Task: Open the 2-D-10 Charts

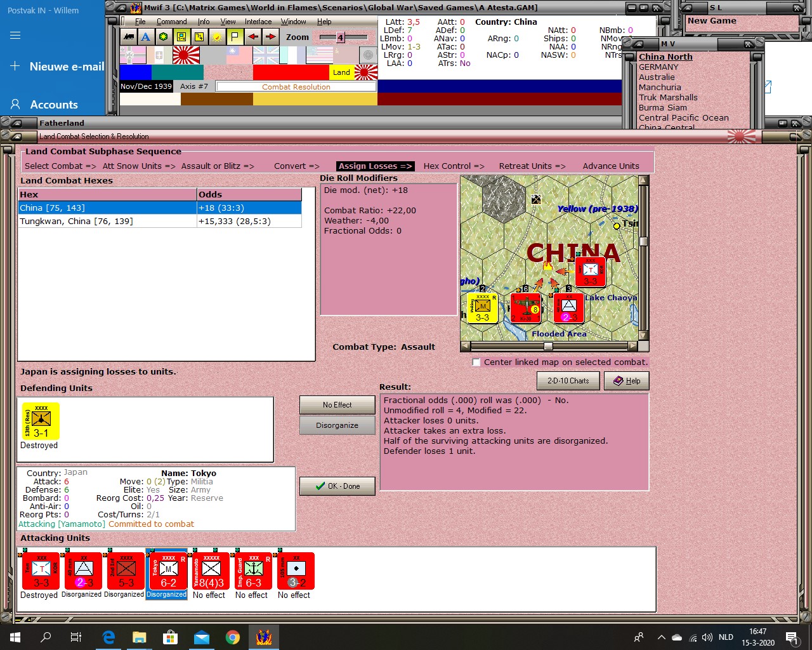Action: click(568, 381)
